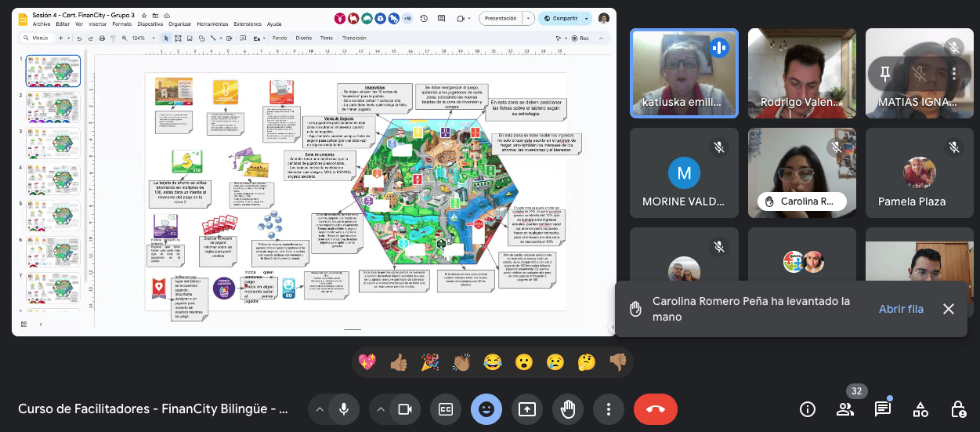Open the comments icon in Slides header

[441, 18]
